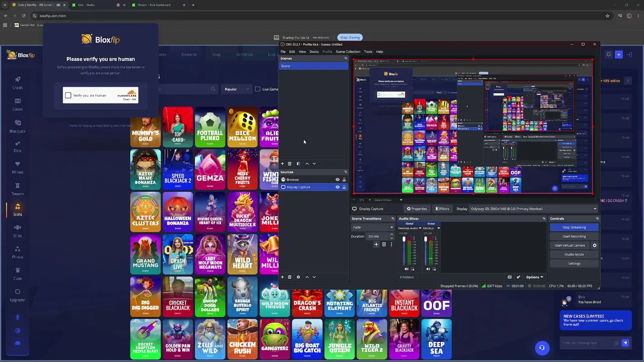Toggle lock on Browser source
The image size is (644, 362).
(x=344, y=179)
